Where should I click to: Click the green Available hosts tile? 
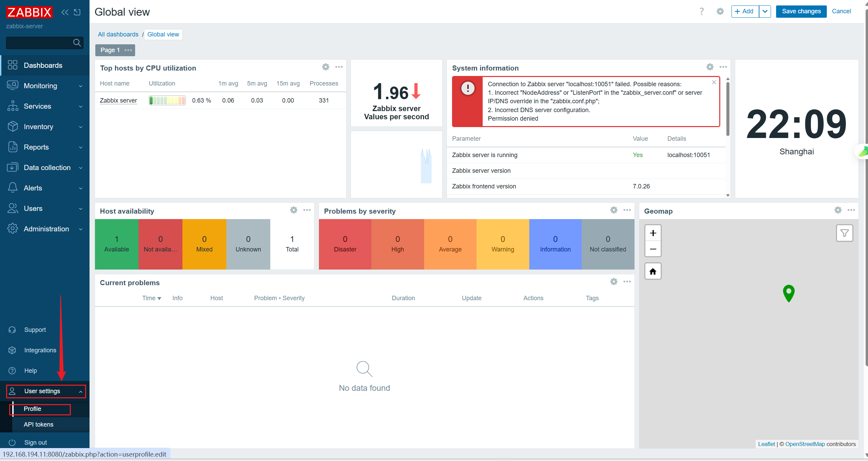tap(117, 244)
